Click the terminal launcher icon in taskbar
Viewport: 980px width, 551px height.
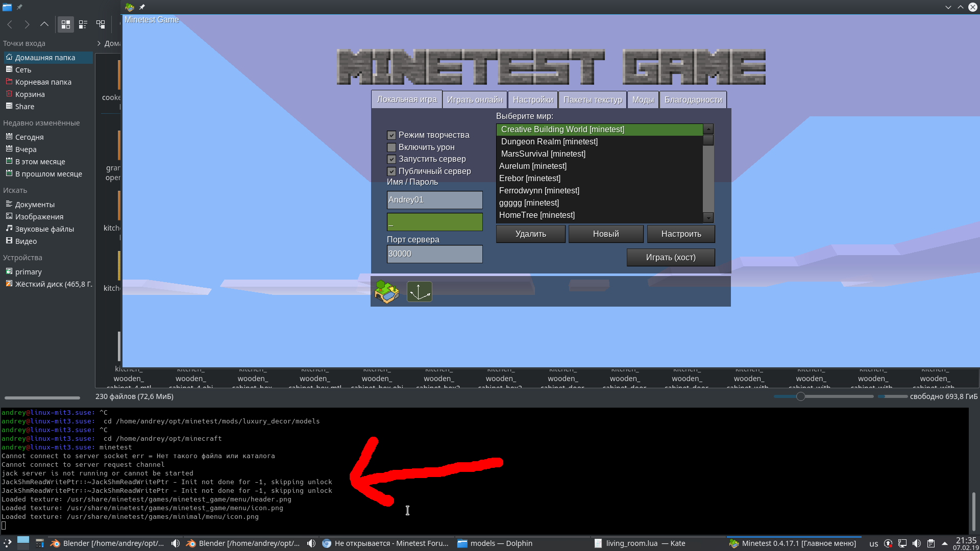[x=40, y=543]
